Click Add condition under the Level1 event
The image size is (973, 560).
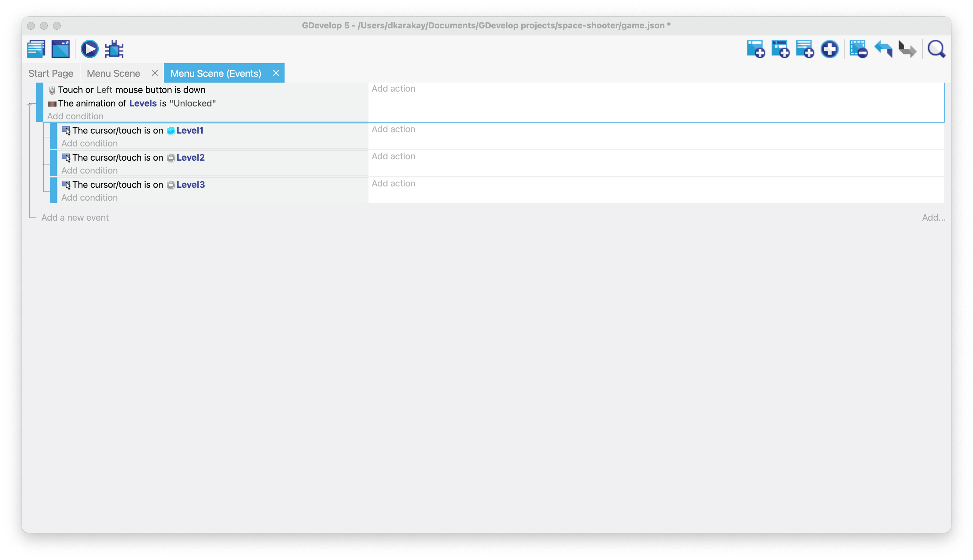90,144
